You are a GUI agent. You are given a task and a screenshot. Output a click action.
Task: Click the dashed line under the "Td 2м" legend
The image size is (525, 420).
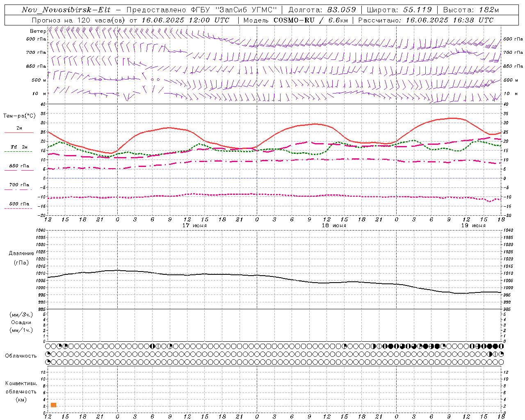click(x=18, y=152)
